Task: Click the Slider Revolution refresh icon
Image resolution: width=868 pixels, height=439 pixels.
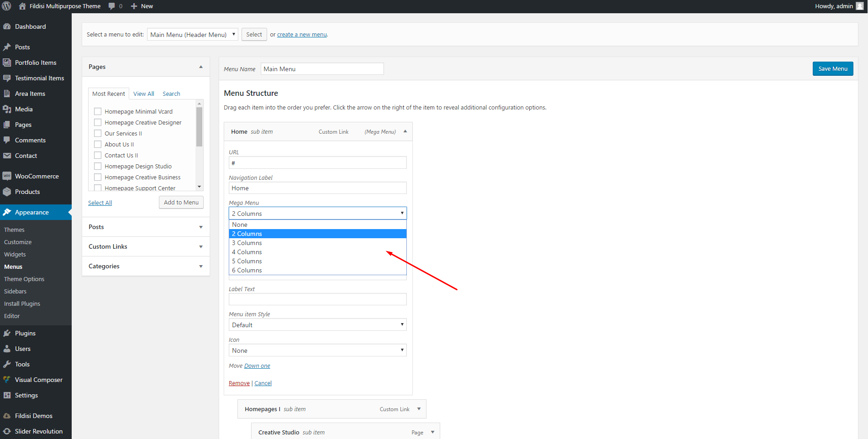Action: point(7,431)
